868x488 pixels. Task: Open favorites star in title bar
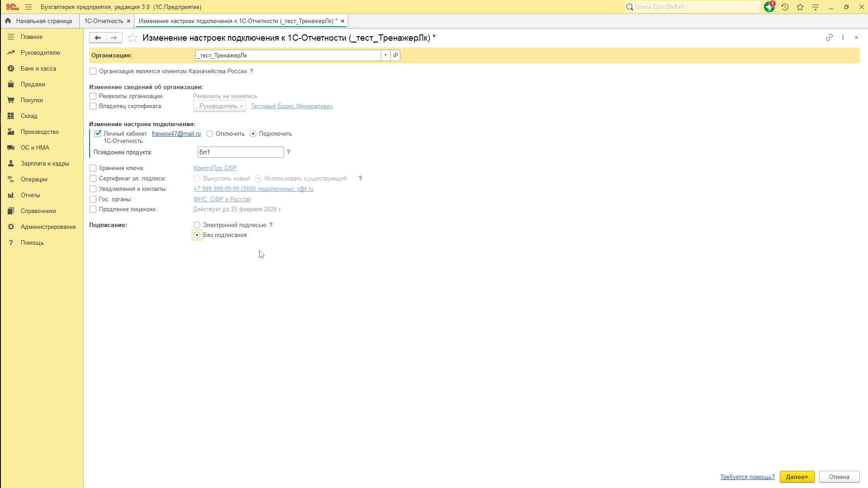(800, 7)
